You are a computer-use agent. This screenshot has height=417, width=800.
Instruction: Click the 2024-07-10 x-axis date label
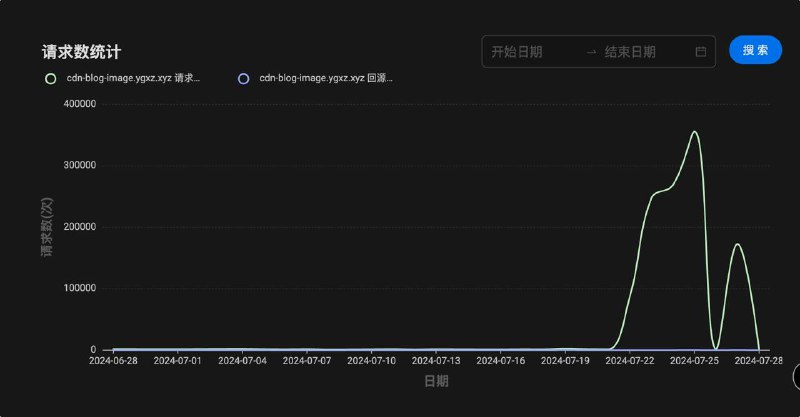(x=372, y=360)
